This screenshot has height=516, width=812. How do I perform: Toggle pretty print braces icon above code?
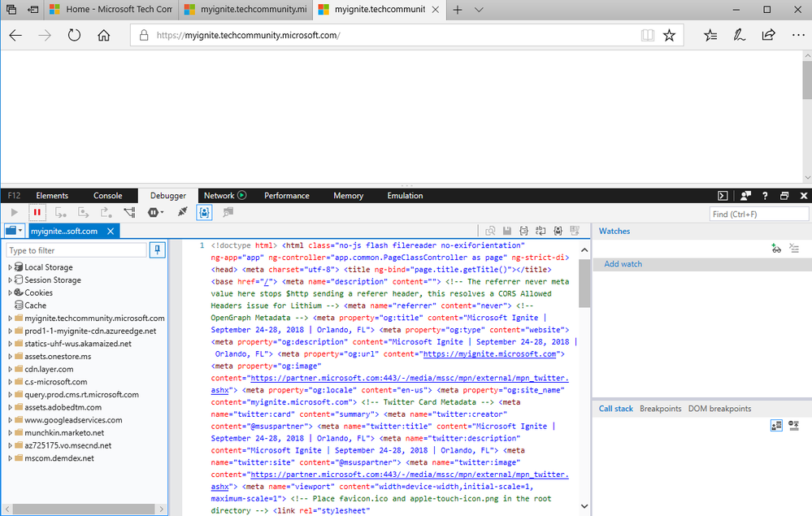coord(524,231)
